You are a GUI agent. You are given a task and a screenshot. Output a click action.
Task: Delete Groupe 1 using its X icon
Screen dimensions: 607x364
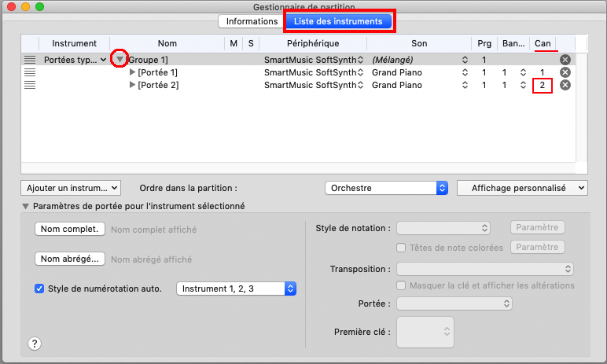(x=565, y=60)
